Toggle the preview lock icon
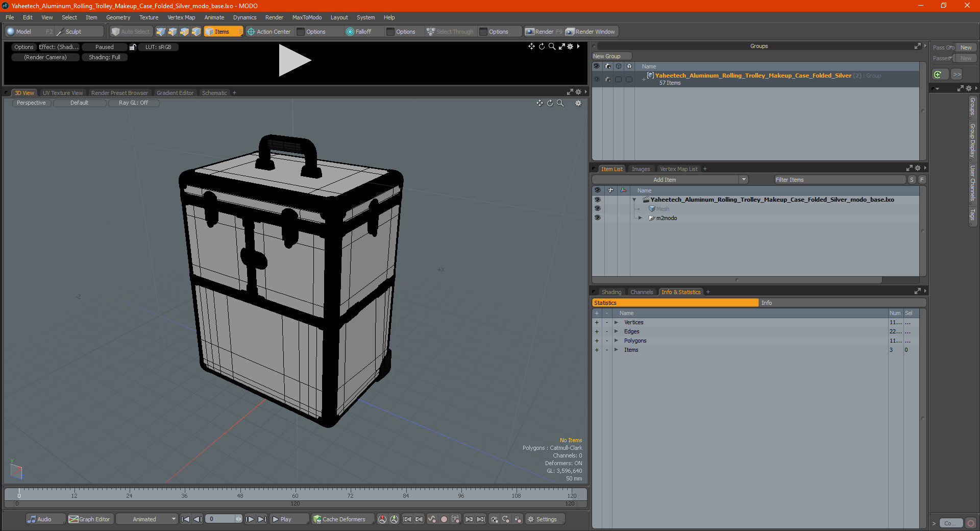This screenshot has width=980, height=531. pos(133,47)
